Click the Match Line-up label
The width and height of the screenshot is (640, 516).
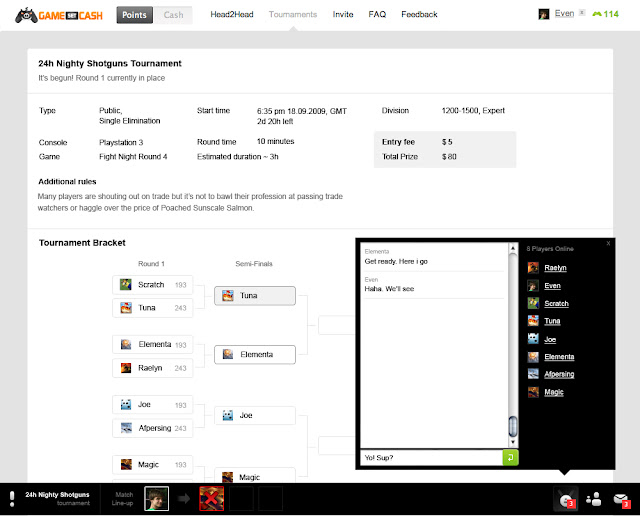122,498
